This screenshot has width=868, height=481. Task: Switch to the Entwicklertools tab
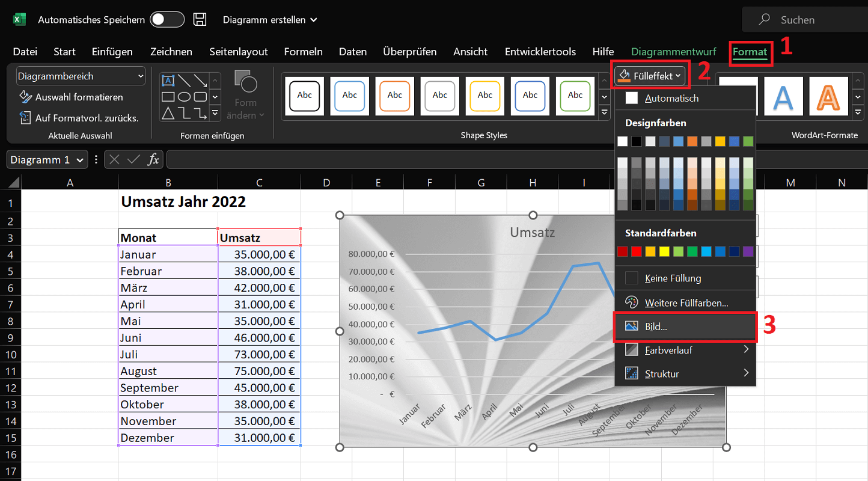[x=540, y=52]
